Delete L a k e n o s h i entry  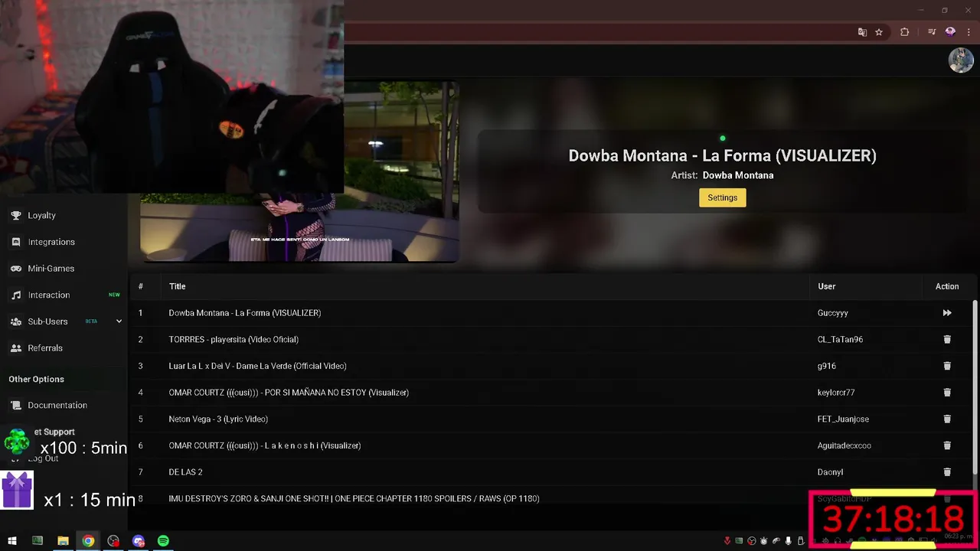point(947,445)
